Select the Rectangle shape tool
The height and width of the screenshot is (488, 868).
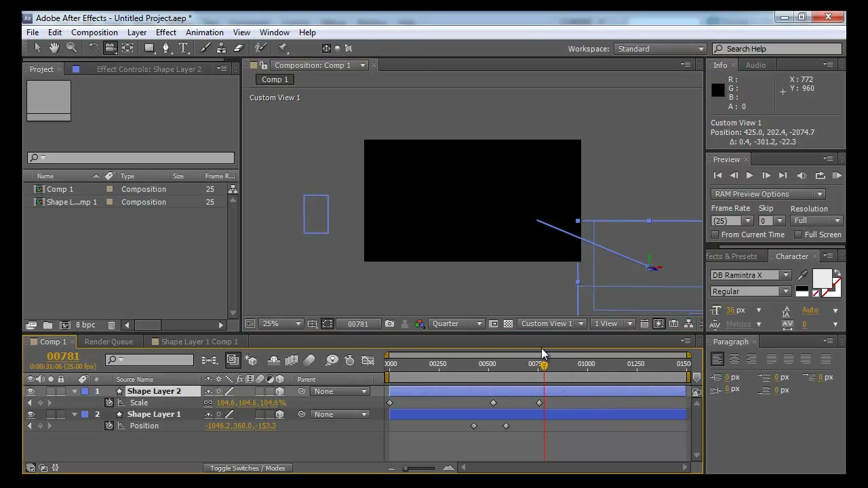tap(149, 48)
